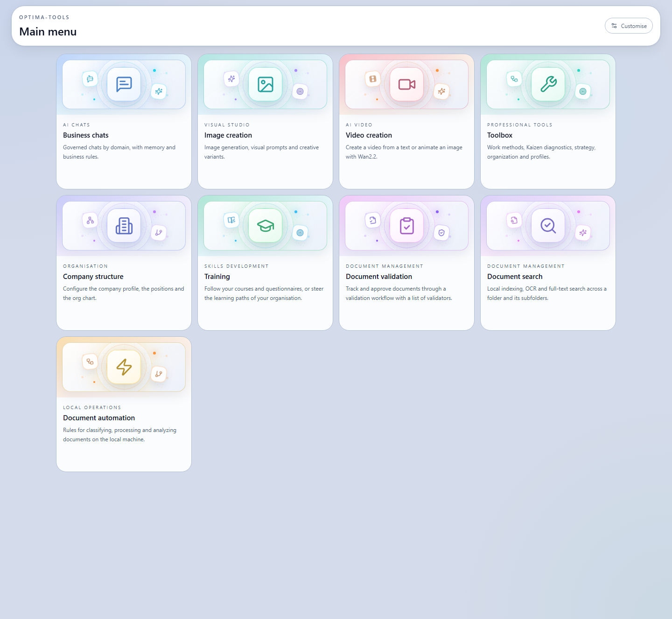Open Video creation title
This screenshot has height=619, width=672.
[369, 135]
